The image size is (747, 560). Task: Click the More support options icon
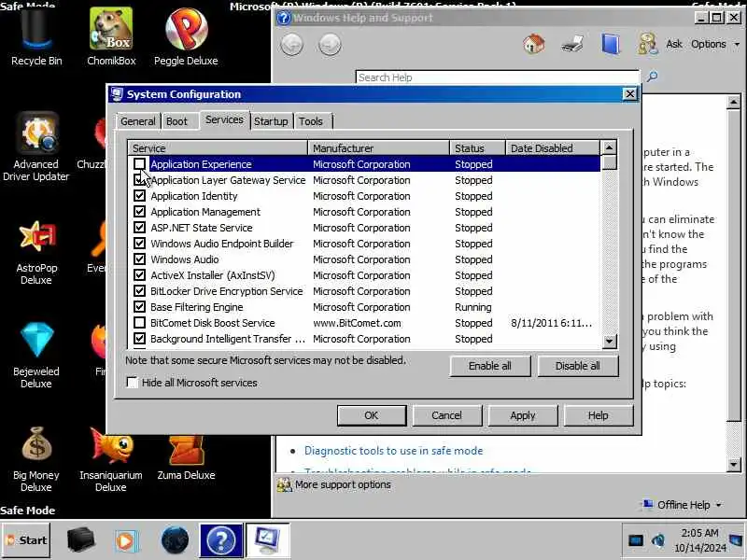284,484
